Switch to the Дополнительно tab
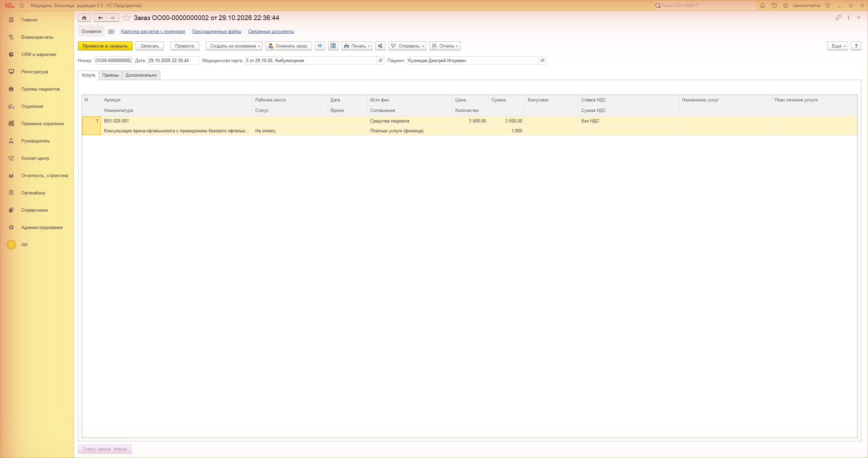This screenshot has width=868, height=458. point(141,75)
